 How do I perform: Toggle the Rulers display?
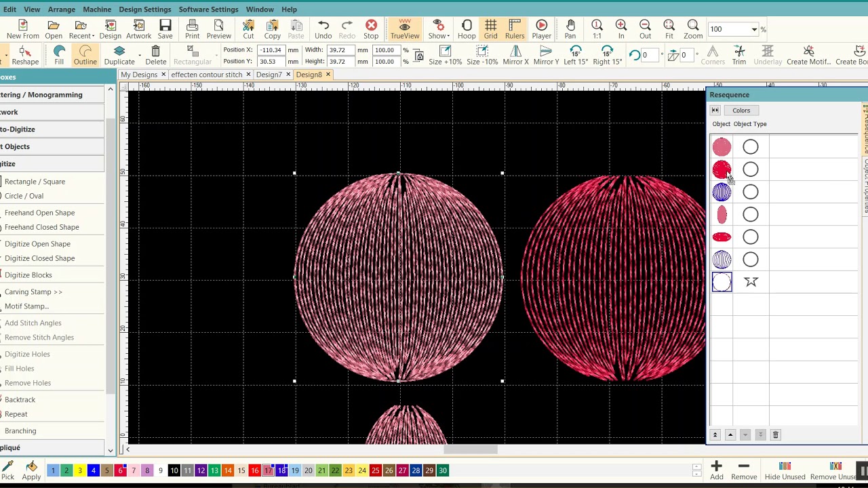(x=515, y=29)
